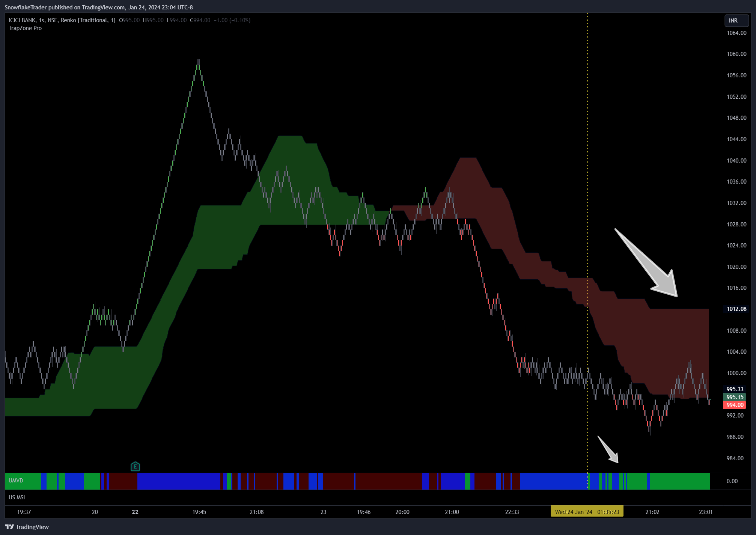The image size is (756, 535).
Task: Open the INR currency selector
Action: pyautogui.click(x=736, y=21)
